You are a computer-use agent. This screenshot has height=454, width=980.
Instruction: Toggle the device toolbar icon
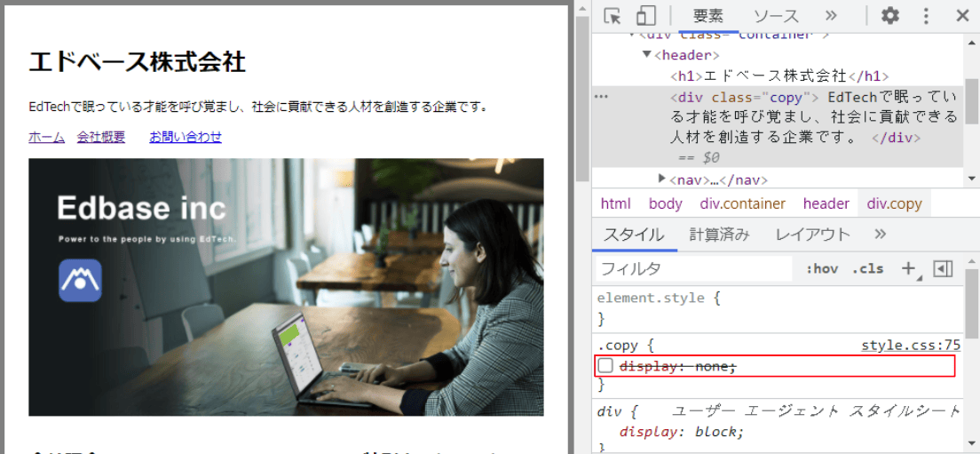(x=645, y=16)
